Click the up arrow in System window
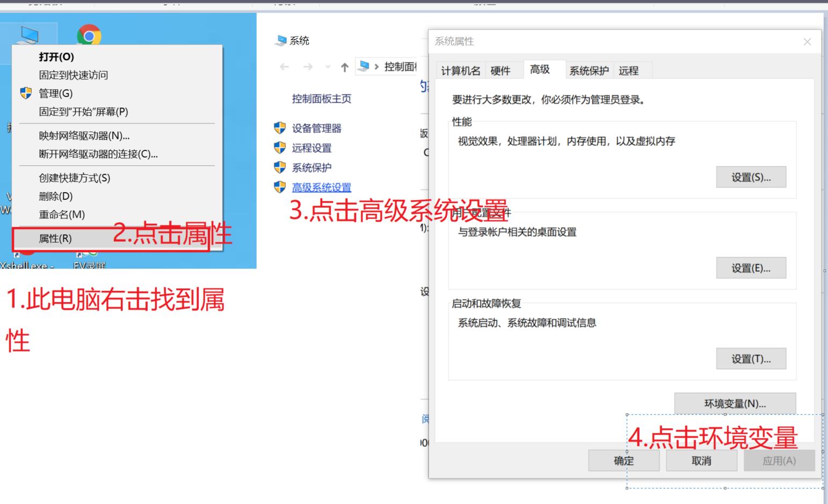This screenshot has width=828, height=504. pyautogui.click(x=345, y=67)
